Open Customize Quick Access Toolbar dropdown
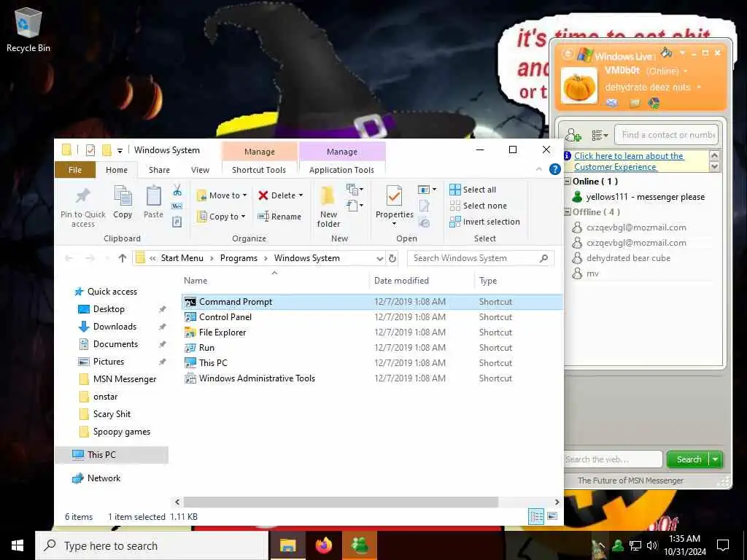This screenshot has width=747, height=560. click(120, 151)
